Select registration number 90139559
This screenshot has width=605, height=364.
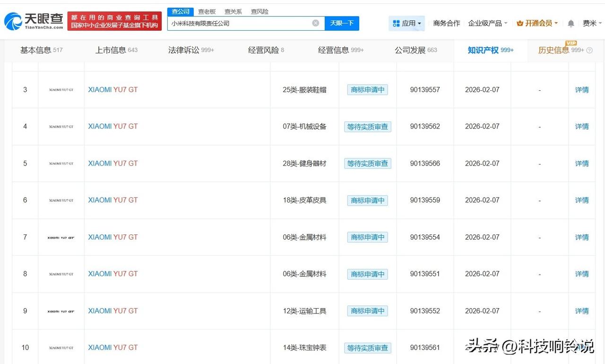coord(425,200)
